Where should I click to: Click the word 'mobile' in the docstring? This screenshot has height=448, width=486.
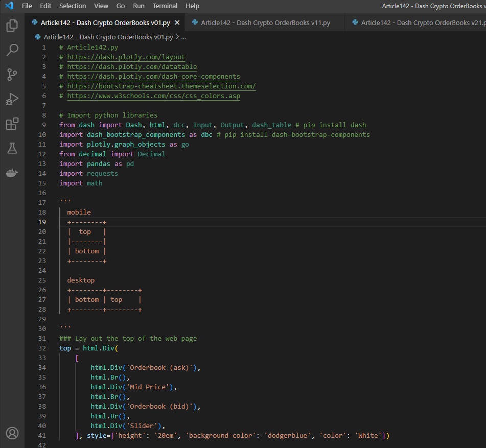pos(79,212)
